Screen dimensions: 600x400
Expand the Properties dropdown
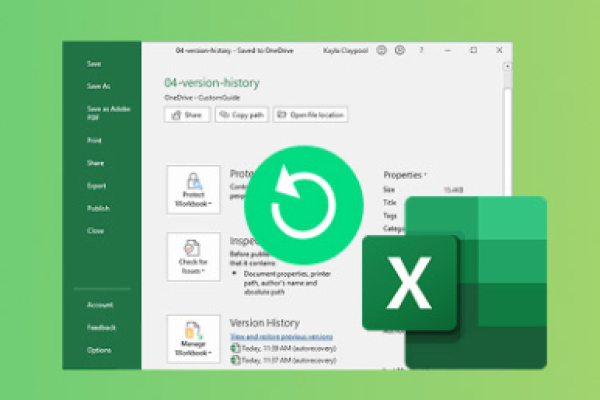click(x=405, y=175)
